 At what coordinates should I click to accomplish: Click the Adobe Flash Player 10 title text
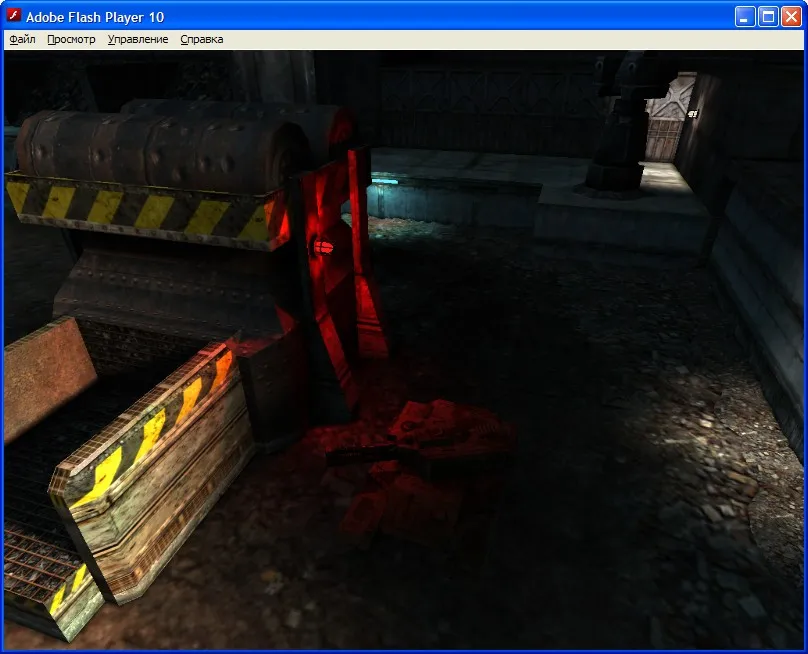tap(95, 17)
